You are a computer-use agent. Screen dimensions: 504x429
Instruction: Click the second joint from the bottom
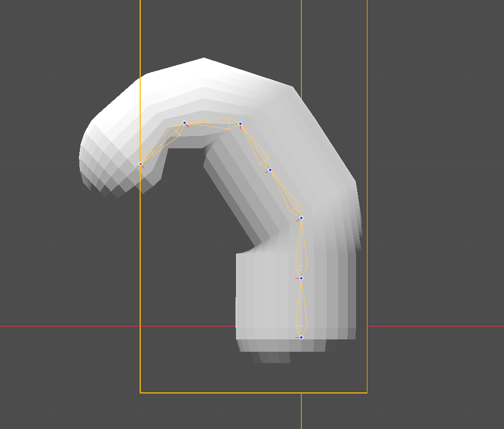pos(301,278)
